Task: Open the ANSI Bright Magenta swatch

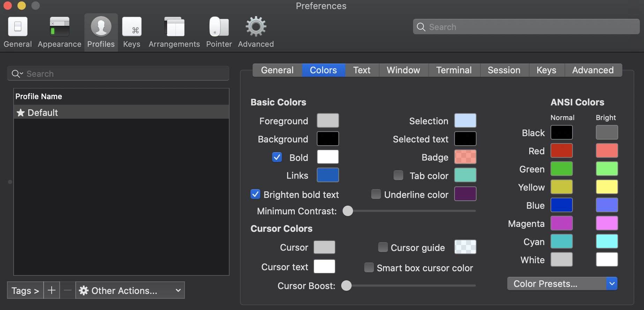Action: coord(607,223)
